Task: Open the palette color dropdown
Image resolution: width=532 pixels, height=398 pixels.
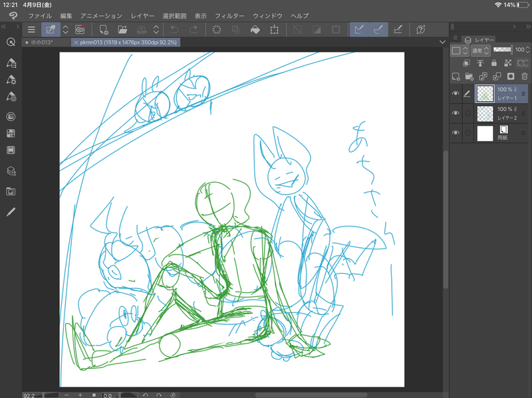Action: [460, 51]
